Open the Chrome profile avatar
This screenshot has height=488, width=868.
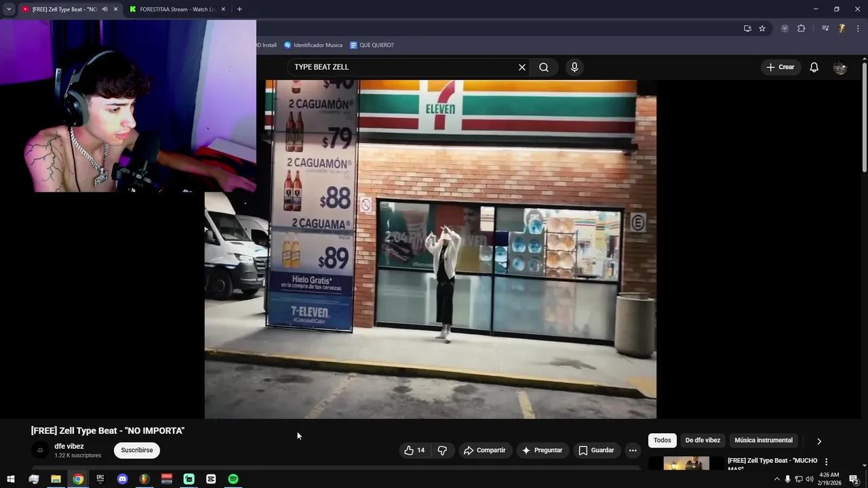pos(842,28)
